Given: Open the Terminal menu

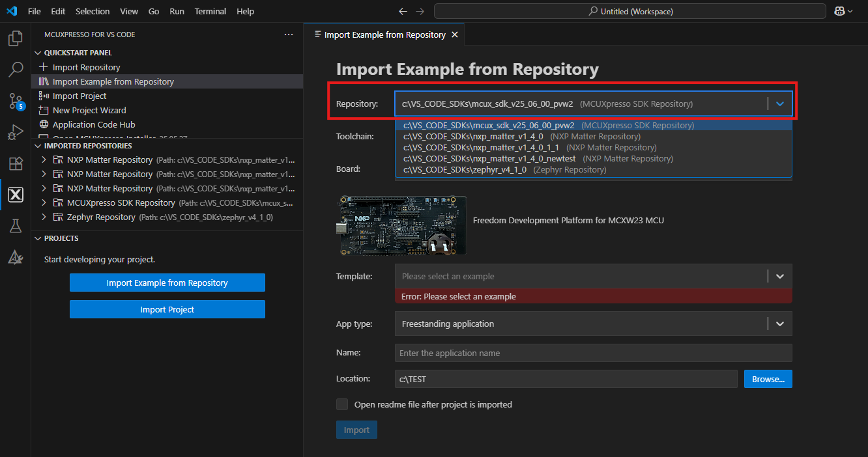Looking at the screenshot, I should [210, 11].
